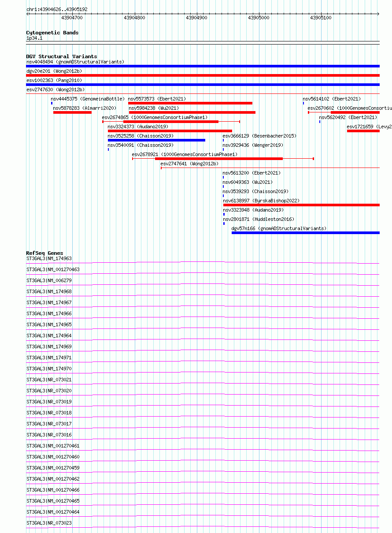Screen dimensions: 392x533
Task: Select the ST3GAL3|NM_174966 transcript label
Action: coord(49,313)
